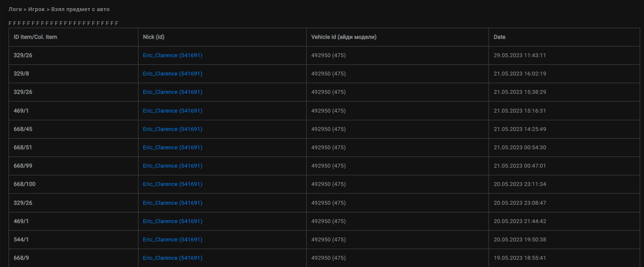644x267 pixels.
Task: Click Eric_Clarence link dated 20.05.2023 21:44:42
Action: 172,221
